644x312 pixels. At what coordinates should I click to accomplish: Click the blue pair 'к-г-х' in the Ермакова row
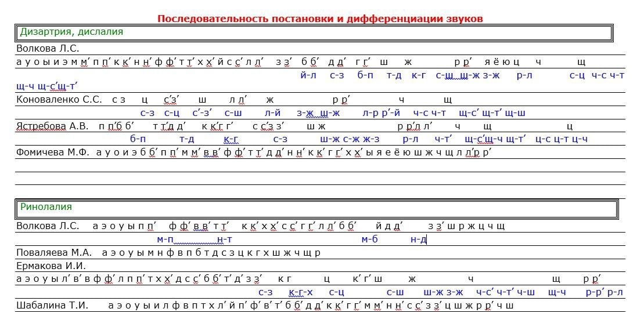301,292
